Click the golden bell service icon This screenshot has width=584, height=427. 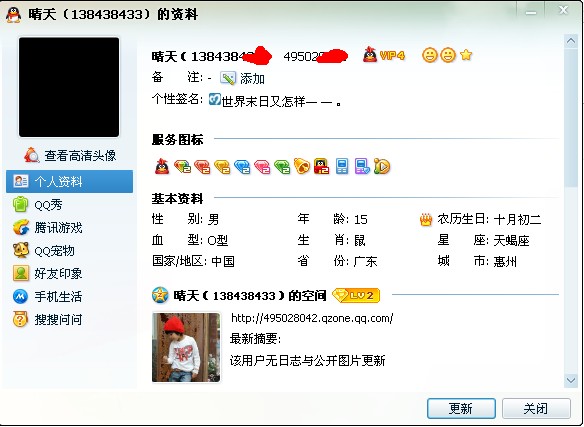coord(302,166)
